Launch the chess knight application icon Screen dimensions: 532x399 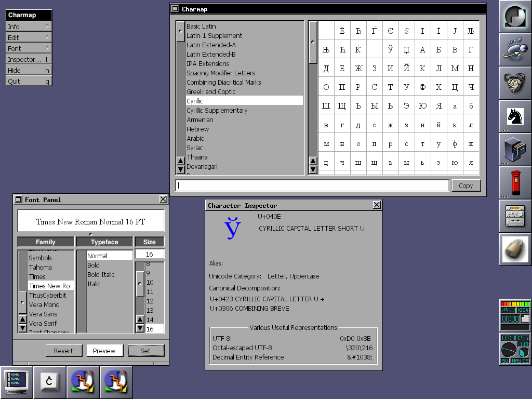tap(515, 116)
